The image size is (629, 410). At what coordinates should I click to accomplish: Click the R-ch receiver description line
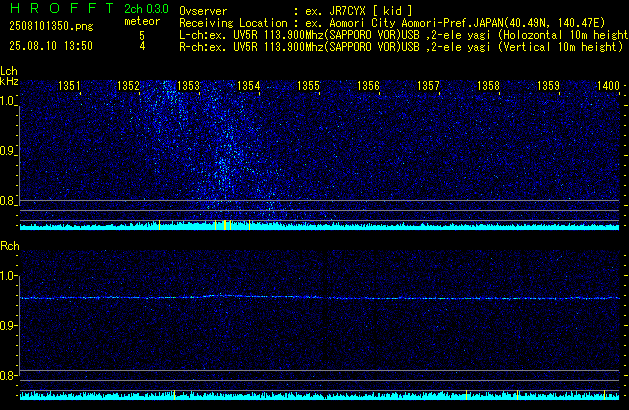click(x=401, y=47)
